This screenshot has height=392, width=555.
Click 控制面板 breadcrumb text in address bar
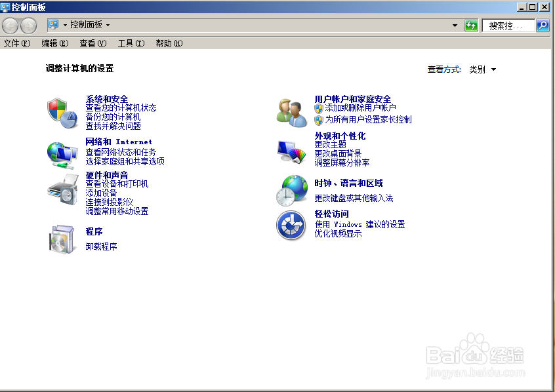coord(87,25)
